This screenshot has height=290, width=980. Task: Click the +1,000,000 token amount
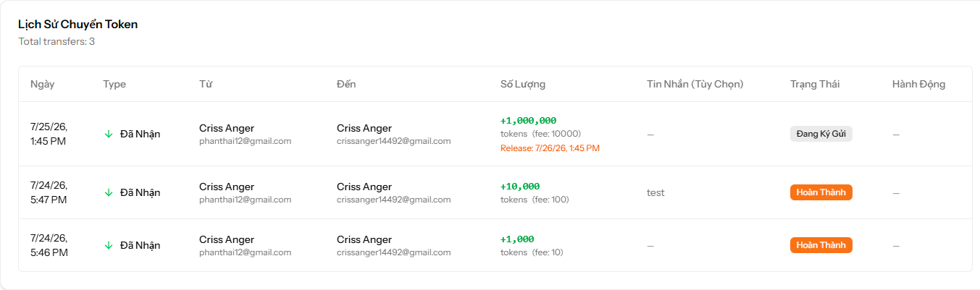pyautogui.click(x=528, y=121)
